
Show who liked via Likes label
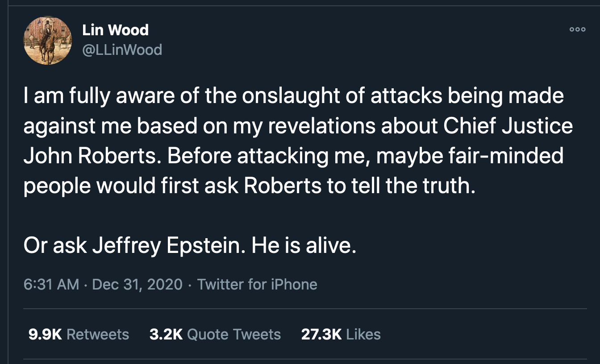point(363,334)
